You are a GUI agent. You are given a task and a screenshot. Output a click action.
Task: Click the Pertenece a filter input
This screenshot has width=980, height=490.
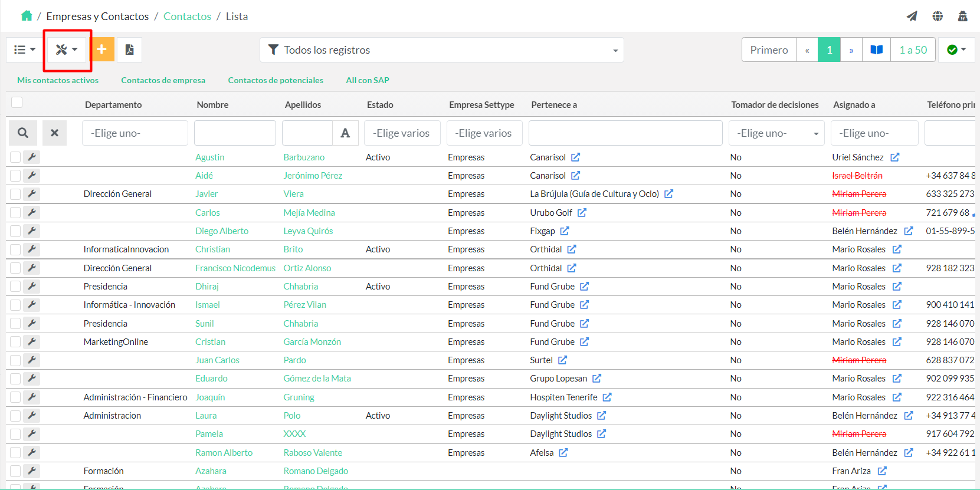pyautogui.click(x=625, y=133)
